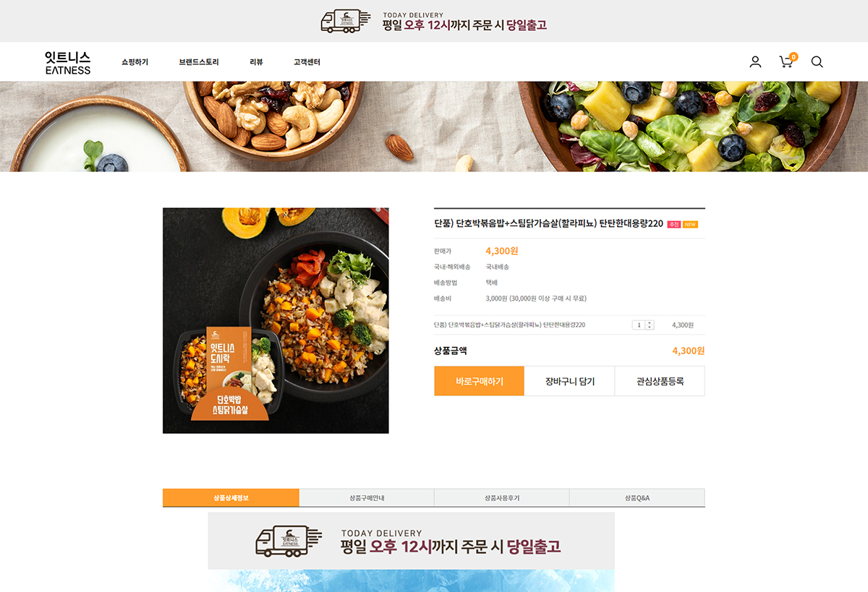Open the user account icon
Image resolution: width=868 pixels, height=592 pixels.
click(x=755, y=62)
